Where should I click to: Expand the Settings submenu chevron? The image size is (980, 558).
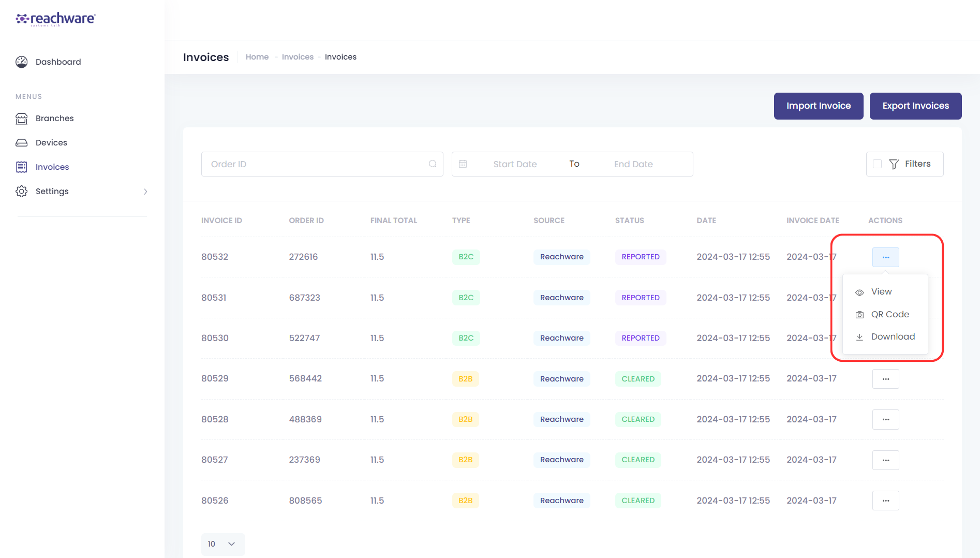pos(145,192)
